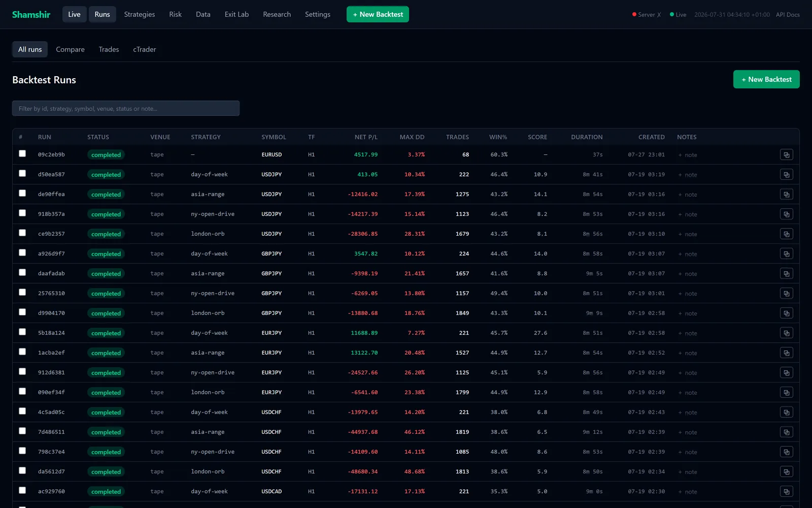The height and width of the screenshot is (508, 812).
Task: Add a note to run 09c2eb9b
Action: pos(688,155)
